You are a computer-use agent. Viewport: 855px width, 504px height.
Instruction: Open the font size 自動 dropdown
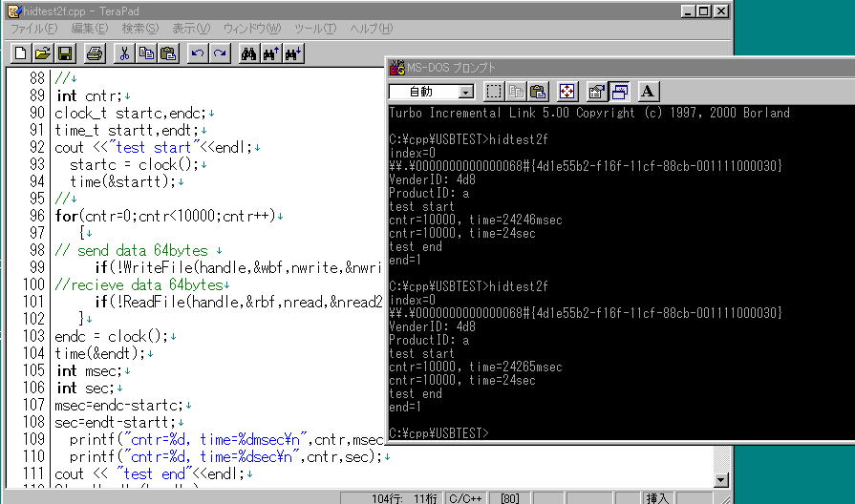[x=466, y=92]
